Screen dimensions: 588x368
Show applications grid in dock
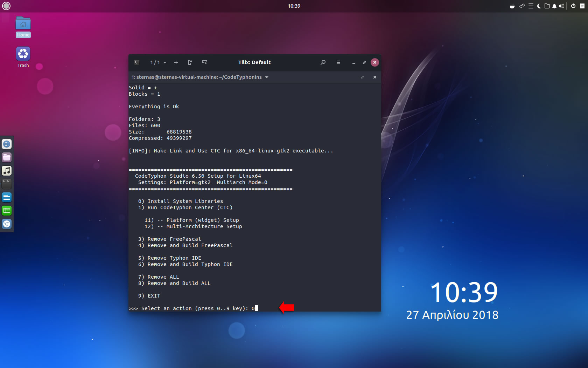click(7, 144)
